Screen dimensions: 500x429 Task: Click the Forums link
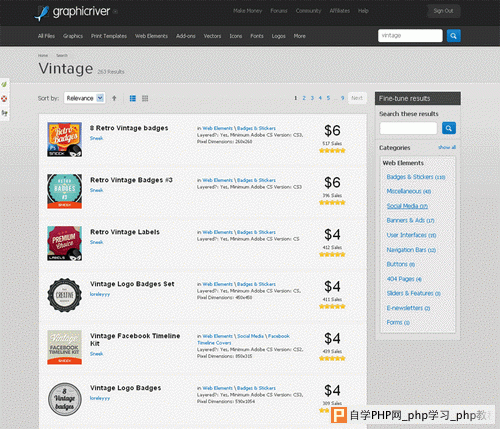[x=279, y=11]
